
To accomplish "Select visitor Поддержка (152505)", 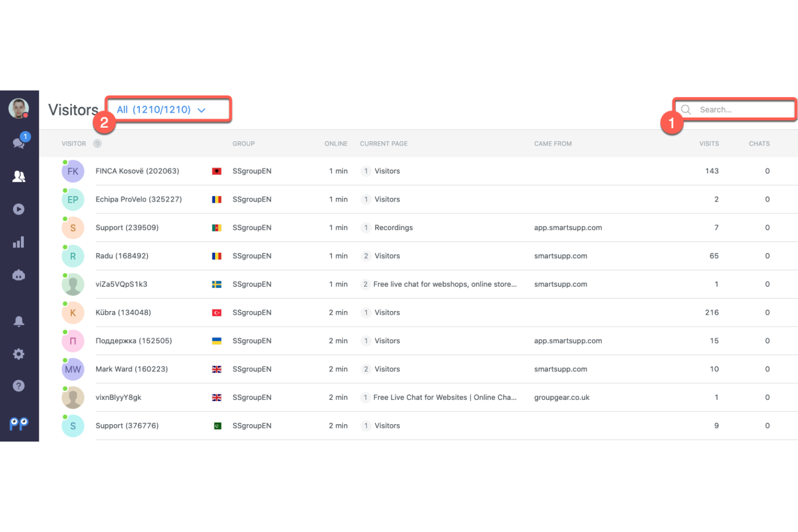I will point(134,341).
